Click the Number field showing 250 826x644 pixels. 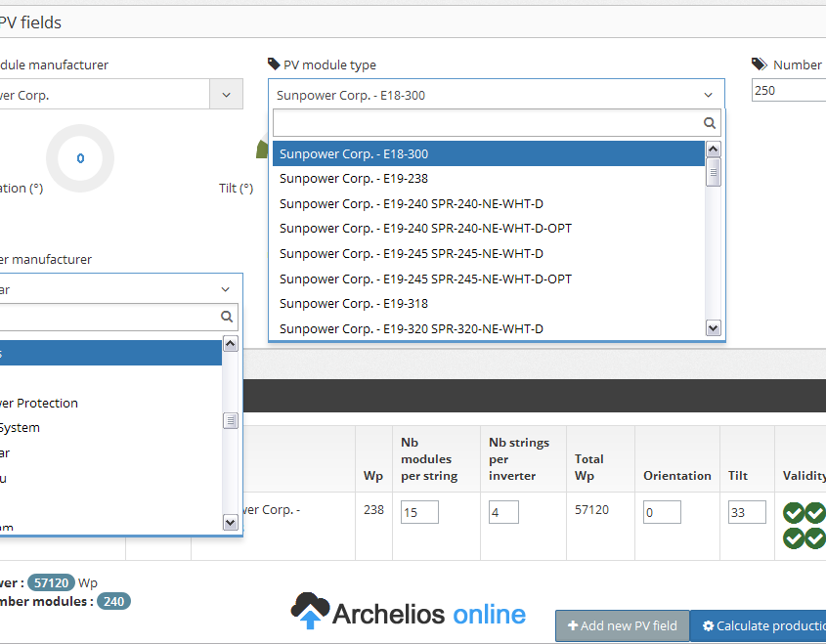pyautogui.click(x=789, y=91)
